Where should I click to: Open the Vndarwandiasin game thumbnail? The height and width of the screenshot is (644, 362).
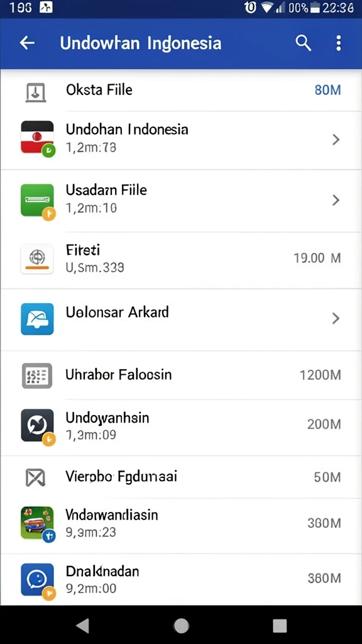[x=37, y=524]
